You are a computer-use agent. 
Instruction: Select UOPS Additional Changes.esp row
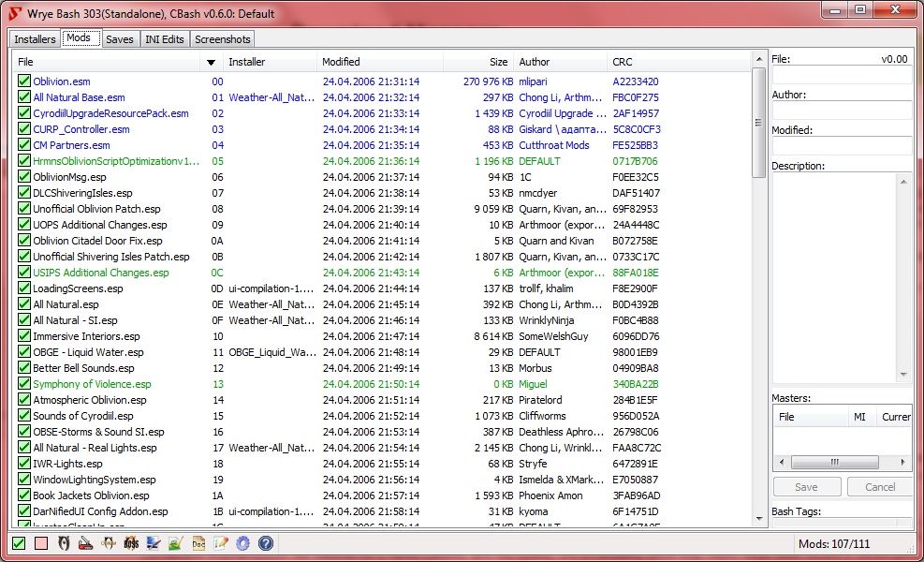[x=382, y=224]
